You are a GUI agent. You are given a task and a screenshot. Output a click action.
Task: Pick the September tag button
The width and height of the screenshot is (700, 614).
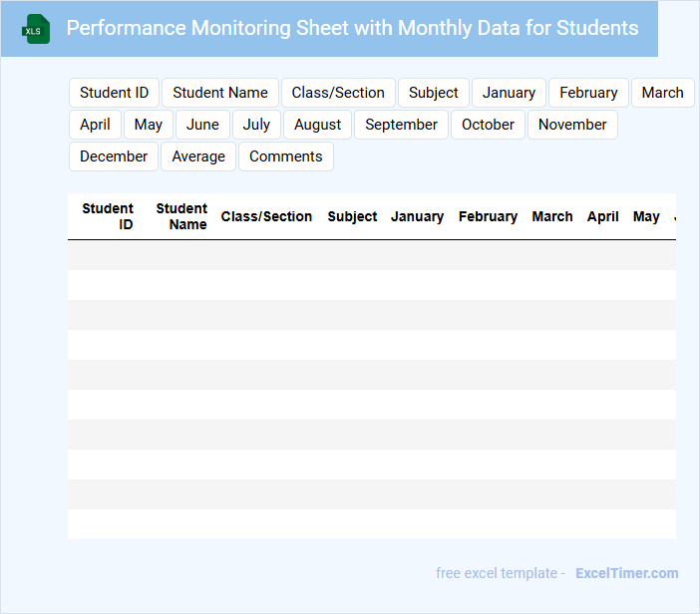click(x=401, y=125)
